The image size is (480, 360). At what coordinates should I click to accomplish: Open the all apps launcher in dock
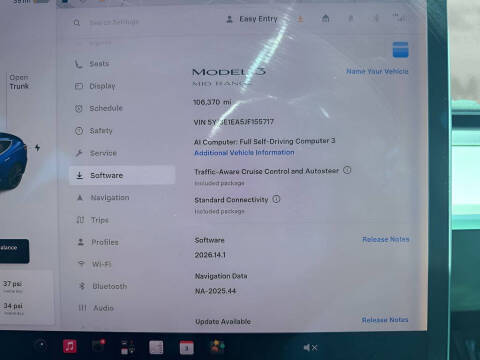pos(127,347)
